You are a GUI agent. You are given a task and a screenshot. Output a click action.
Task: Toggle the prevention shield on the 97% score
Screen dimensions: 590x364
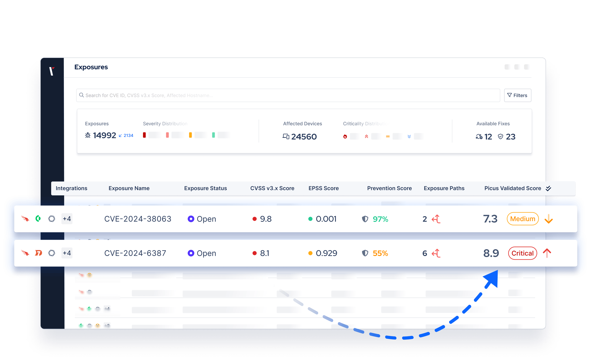[x=365, y=219]
